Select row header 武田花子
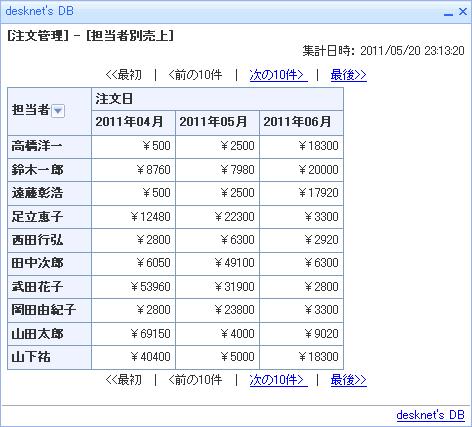472x427 pixels. (x=49, y=287)
